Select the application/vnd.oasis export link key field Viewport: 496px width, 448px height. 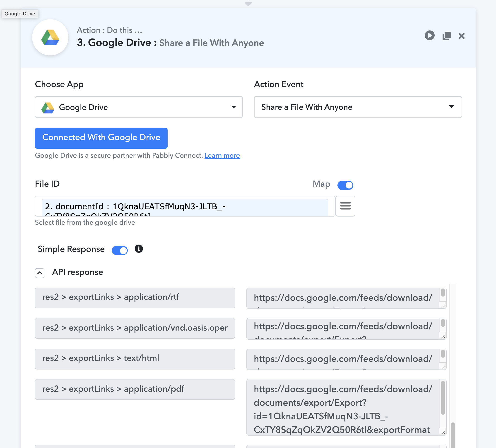[x=135, y=328]
